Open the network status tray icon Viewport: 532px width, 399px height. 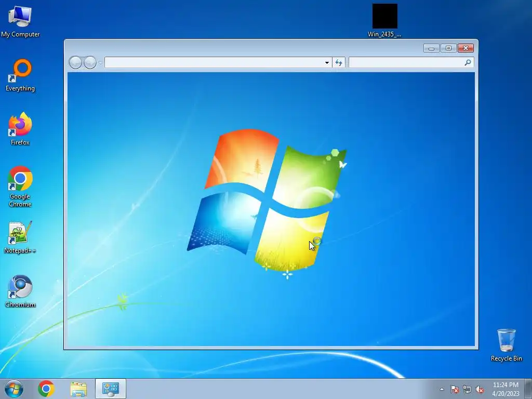tap(467, 389)
